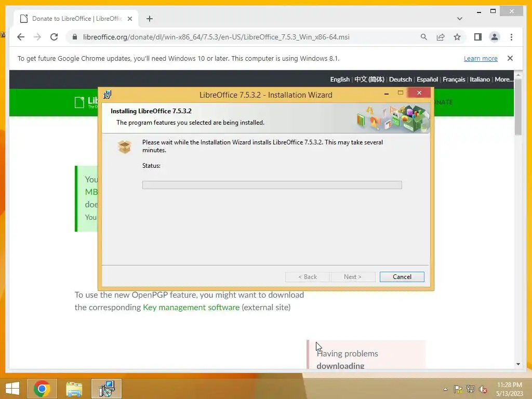Click the LibreOffice logo on the page
The width and height of the screenshot is (532, 399).
coord(86,102)
